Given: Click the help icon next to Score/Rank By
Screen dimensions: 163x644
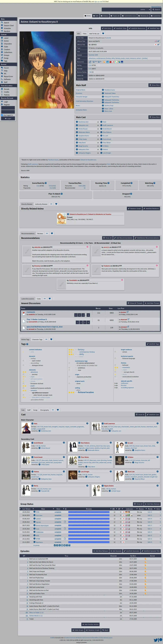Looking at the screenshot, I should pos(46,183).
